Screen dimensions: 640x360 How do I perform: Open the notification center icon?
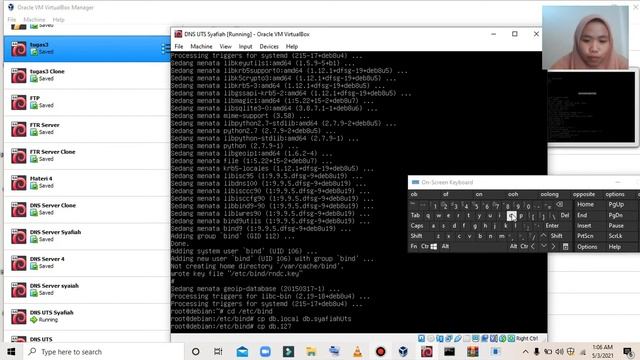coord(628,351)
